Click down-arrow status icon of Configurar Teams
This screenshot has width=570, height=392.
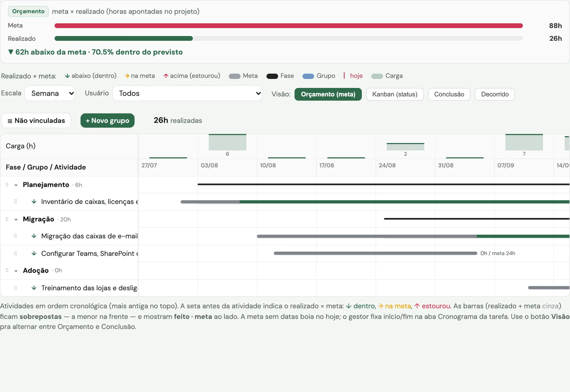point(34,253)
